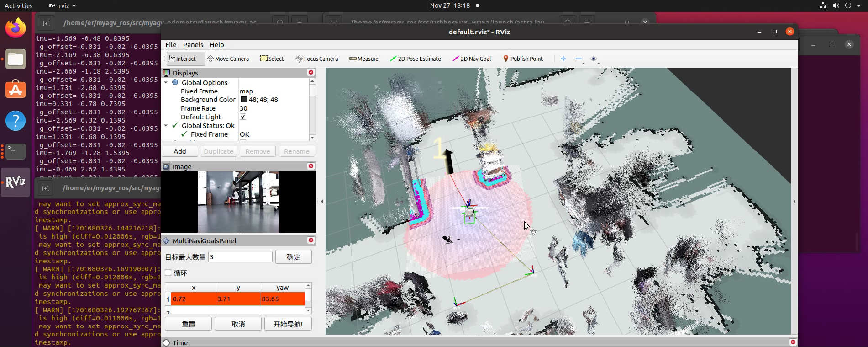Click the Background Color swatch
The height and width of the screenshot is (347, 868).
244,100
